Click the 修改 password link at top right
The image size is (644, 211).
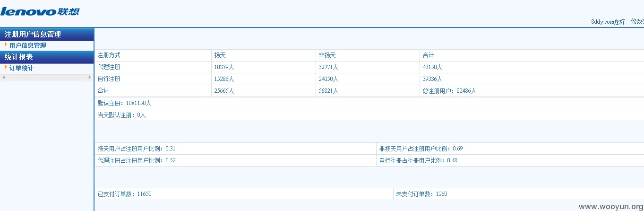point(637,22)
